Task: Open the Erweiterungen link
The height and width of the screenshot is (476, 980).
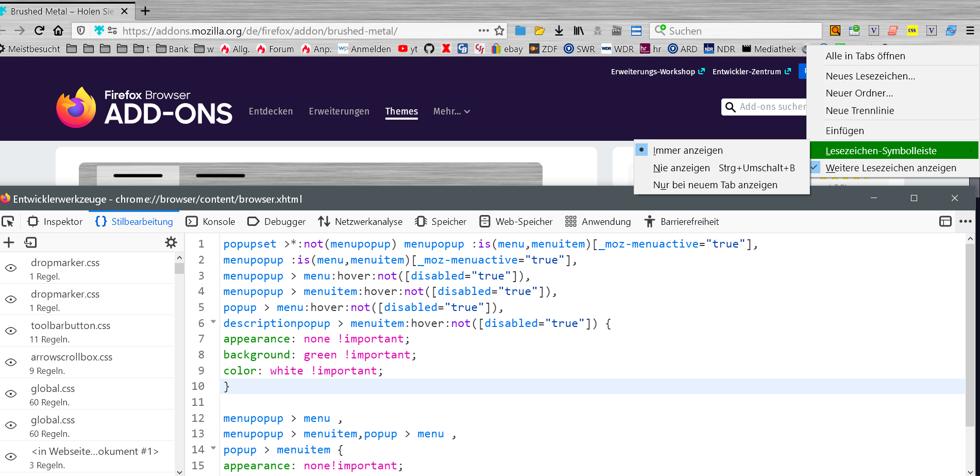Action: pyautogui.click(x=339, y=111)
